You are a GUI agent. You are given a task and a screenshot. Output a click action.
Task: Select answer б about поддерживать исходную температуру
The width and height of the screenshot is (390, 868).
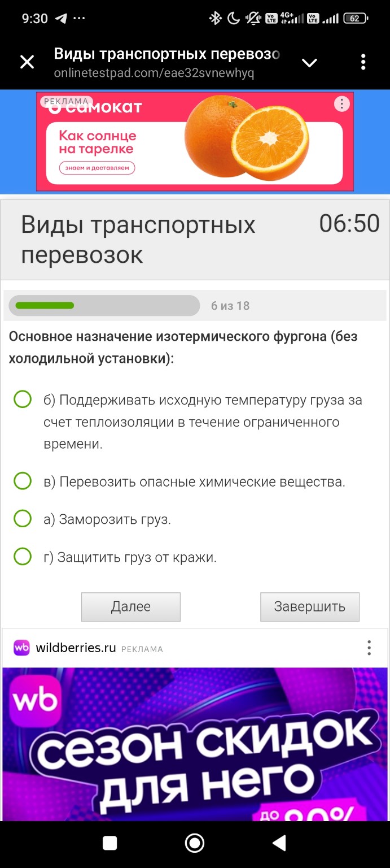[x=23, y=399]
